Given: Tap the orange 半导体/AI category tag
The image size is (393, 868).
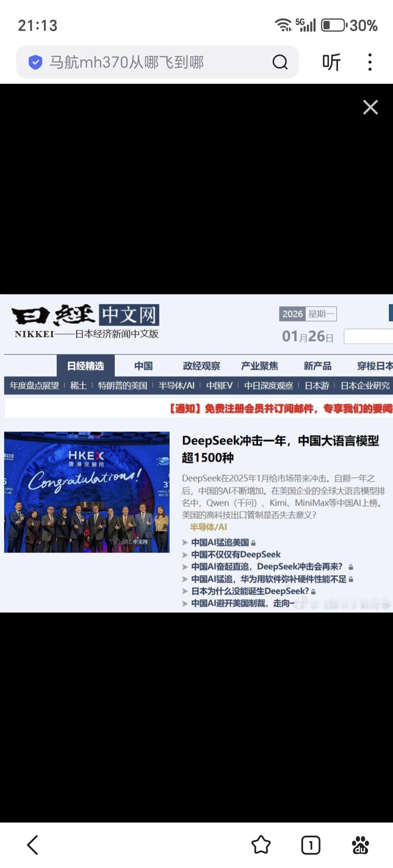Looking at the screenshot, I should [x=208, y=527].
